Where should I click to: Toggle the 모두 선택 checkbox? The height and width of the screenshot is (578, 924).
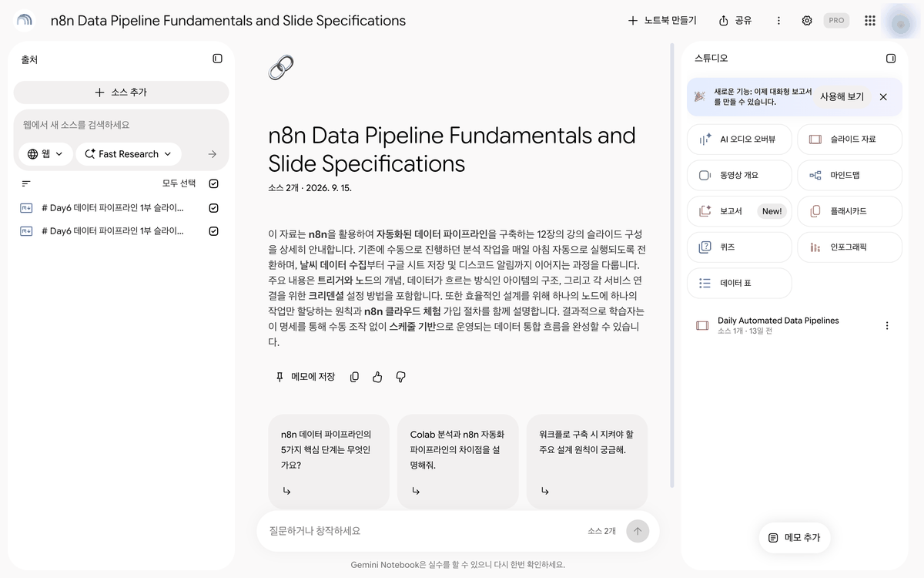[x=213, y=183]
